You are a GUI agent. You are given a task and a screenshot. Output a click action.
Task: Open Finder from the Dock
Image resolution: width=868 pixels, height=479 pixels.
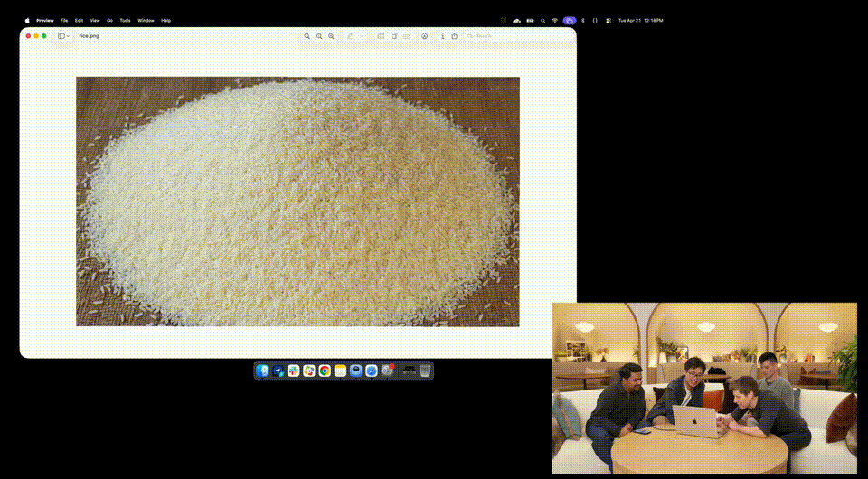coord(263,371)
